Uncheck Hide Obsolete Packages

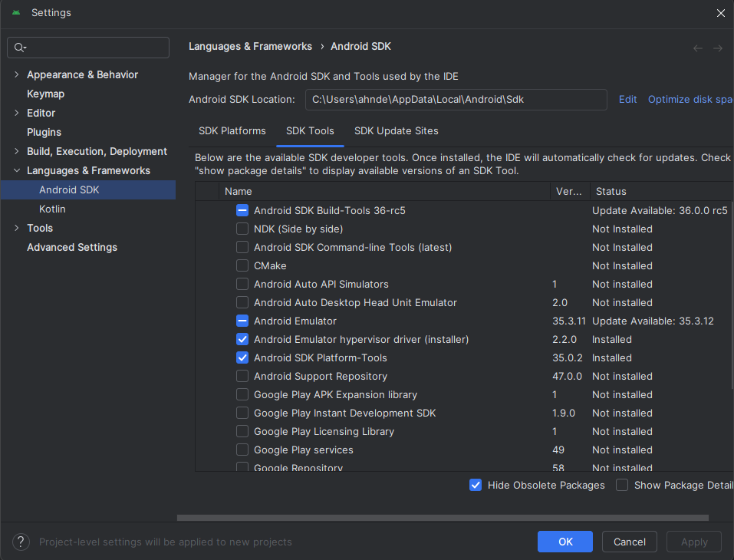tap(476, 485)
